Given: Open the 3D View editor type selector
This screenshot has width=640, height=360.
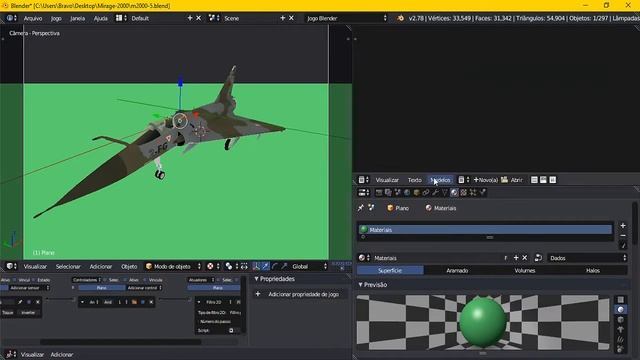Looking at the screenshot, I should pos(11,266).
